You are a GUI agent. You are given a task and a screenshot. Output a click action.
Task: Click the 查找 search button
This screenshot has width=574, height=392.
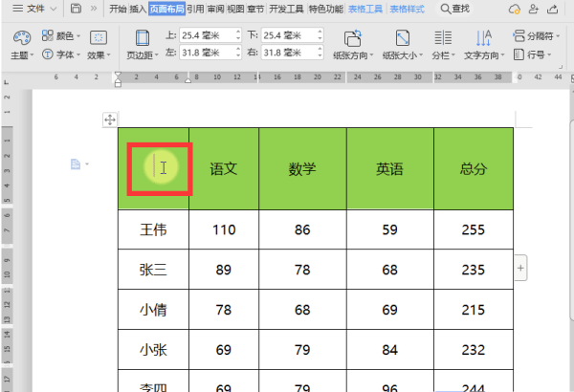point(455,9)
